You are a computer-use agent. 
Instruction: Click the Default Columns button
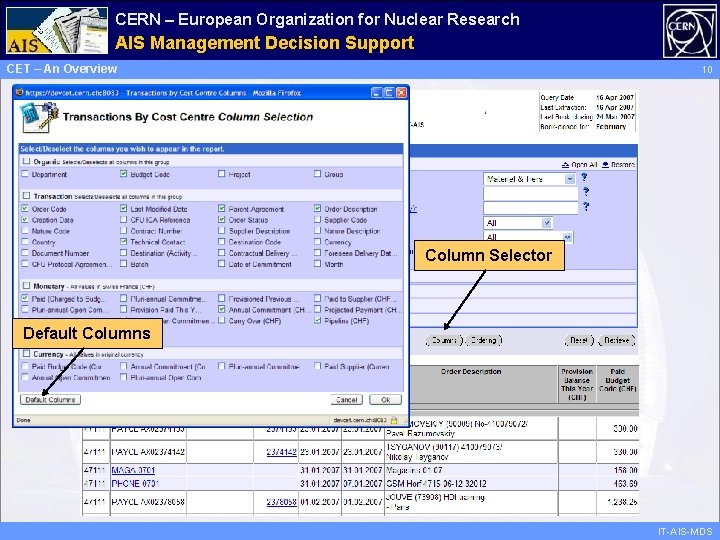coord(51,399)
